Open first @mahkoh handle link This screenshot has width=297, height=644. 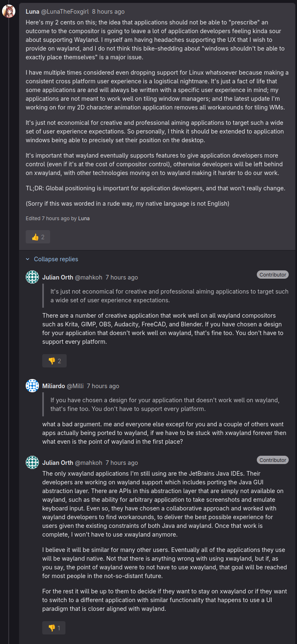88,277
